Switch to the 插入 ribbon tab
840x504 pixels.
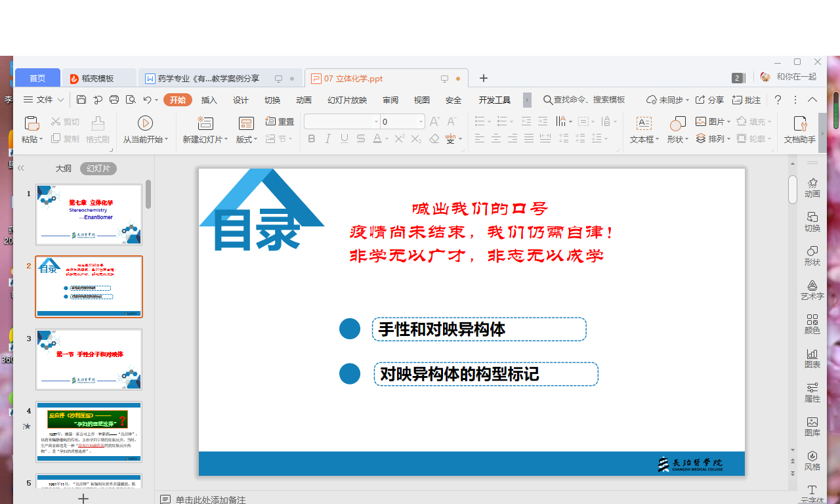pyautogui.click(x=209, y=100)
